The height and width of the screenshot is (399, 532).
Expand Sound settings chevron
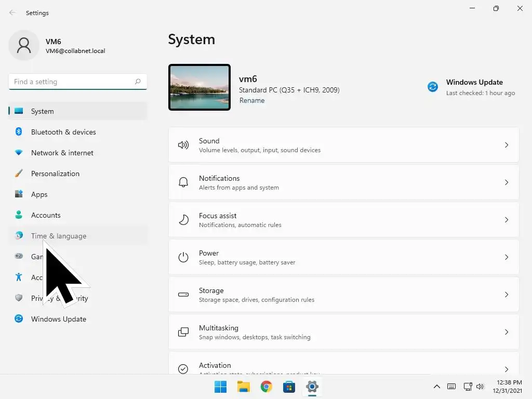click(506, 145)
